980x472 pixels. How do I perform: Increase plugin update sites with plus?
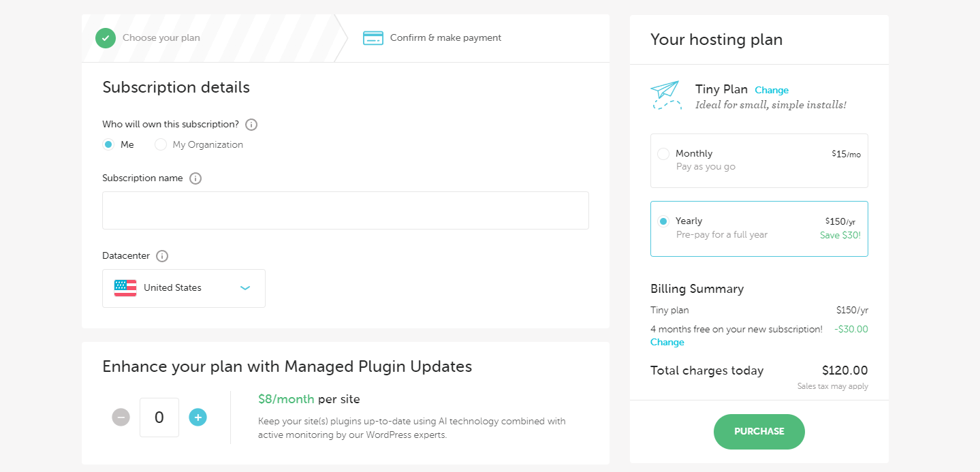[x=197, y=417]
